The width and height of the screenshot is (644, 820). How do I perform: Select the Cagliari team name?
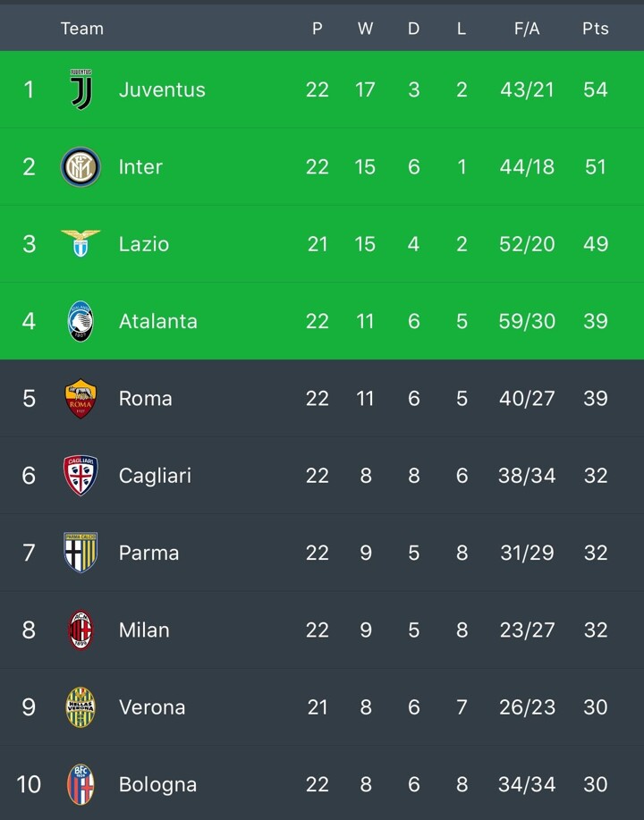click(155, 476)
